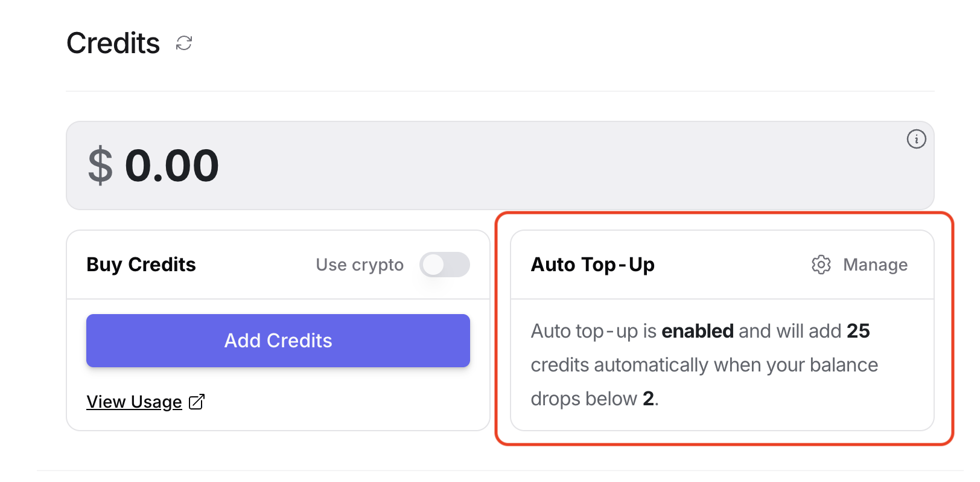Click the bold 25 top-up amount
The height and width of the screenshot is (482, 980).
(858, 331)
